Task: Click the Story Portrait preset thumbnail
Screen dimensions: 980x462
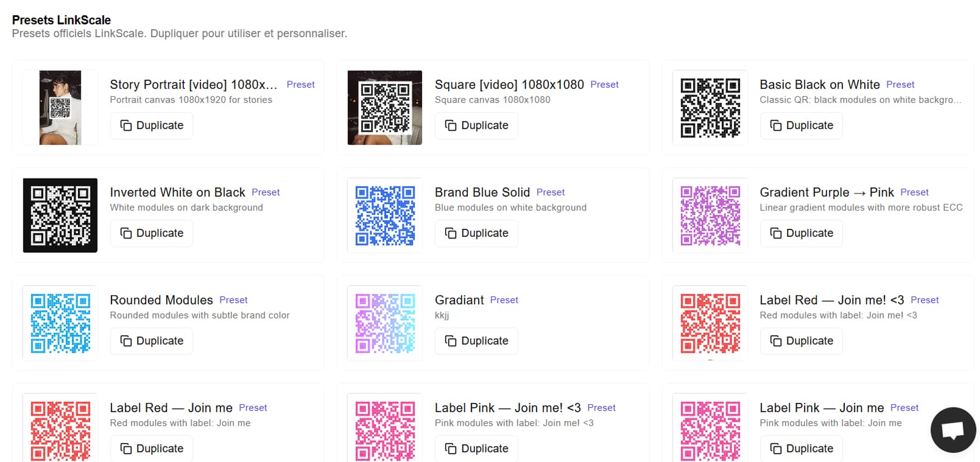Action: [x=60, y=108]
